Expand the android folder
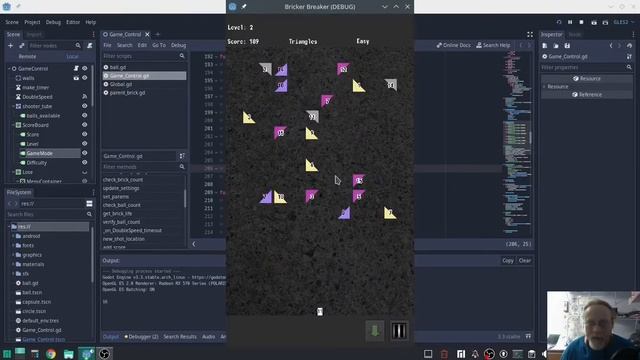The height and width of the screenshot is (360, 640). tap(13, 236)
